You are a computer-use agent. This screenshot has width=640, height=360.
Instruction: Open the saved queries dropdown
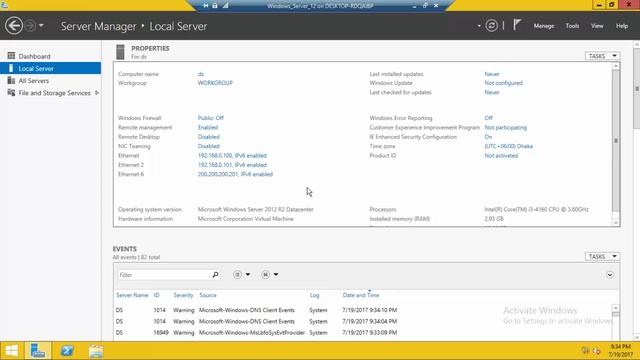[270, 275]
